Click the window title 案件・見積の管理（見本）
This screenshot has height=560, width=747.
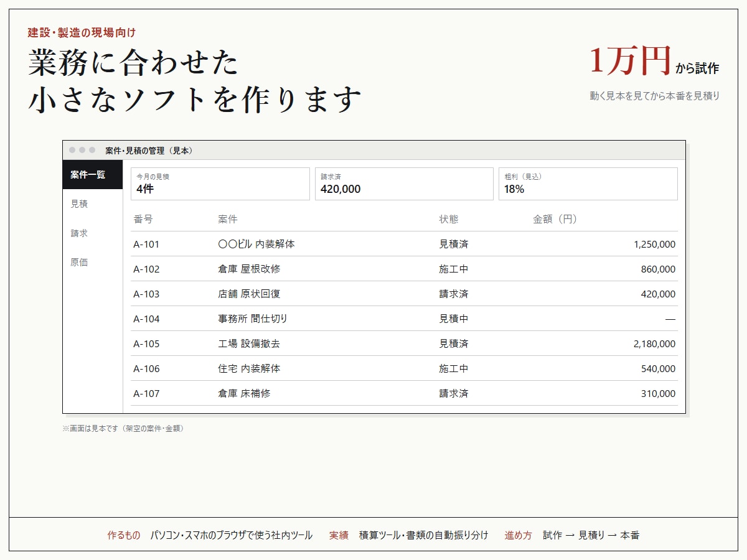tap(149, 151)
